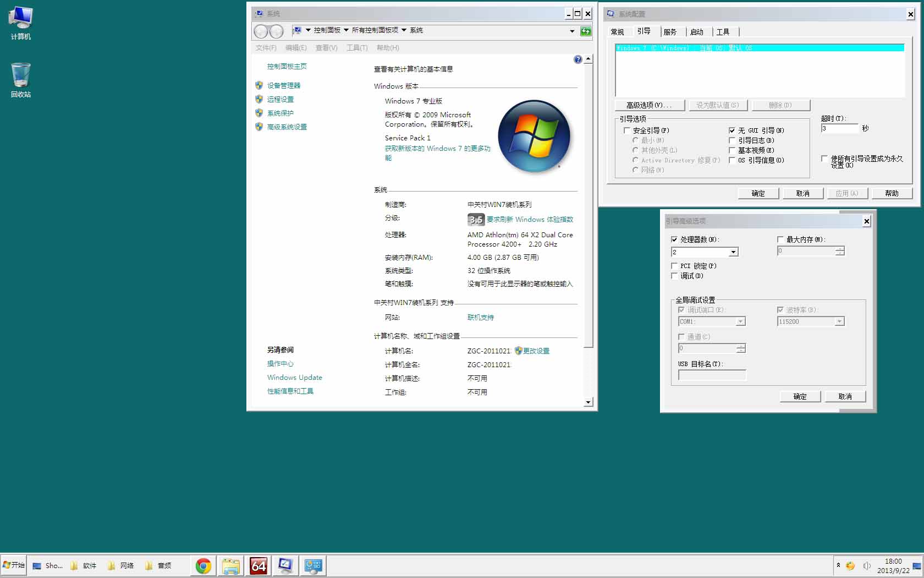Open the processor count dropdown showing 2

733,252
